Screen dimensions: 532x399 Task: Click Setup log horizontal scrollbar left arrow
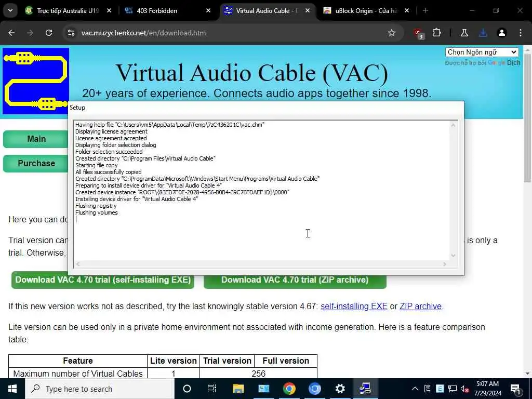78,264
